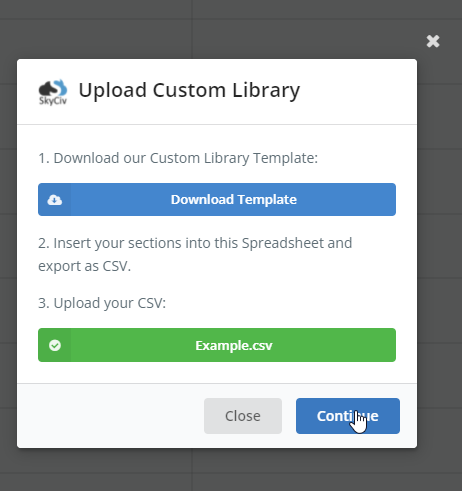Click the dark shaded edge of Download Template
The image size is (462, 491).
(x=55, y=199)
